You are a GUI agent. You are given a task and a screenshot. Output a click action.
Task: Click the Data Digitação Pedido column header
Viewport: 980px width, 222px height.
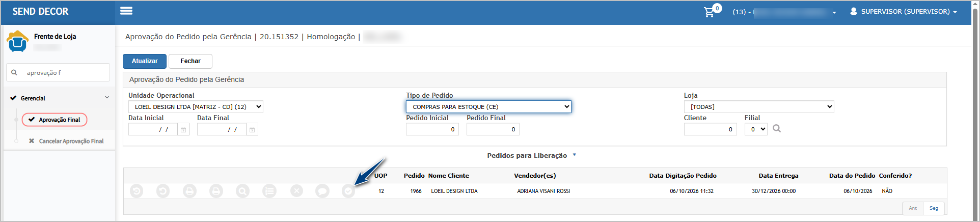coord(683,176)
